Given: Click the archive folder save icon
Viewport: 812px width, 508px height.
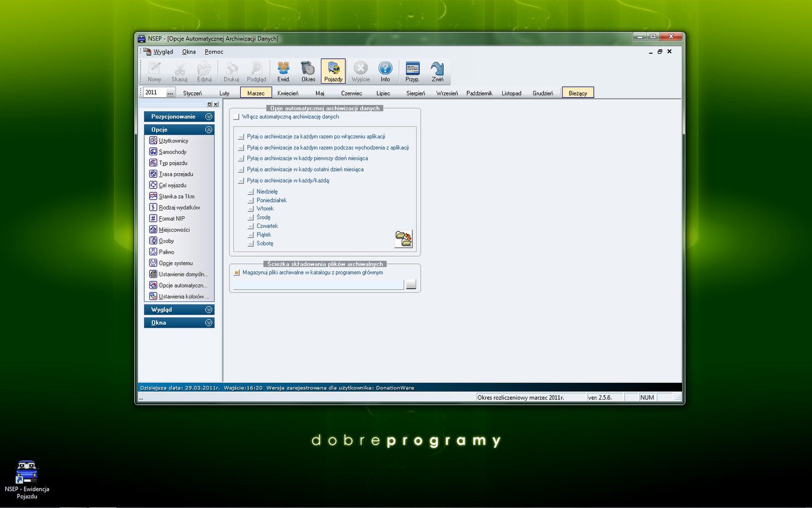Looking at the screenshot, I should click(404, 239).
